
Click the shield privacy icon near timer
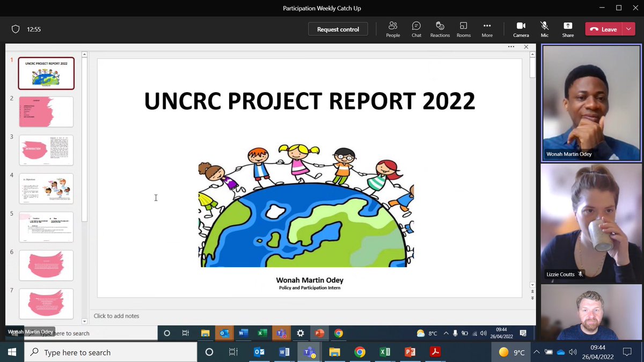(16, 29)
